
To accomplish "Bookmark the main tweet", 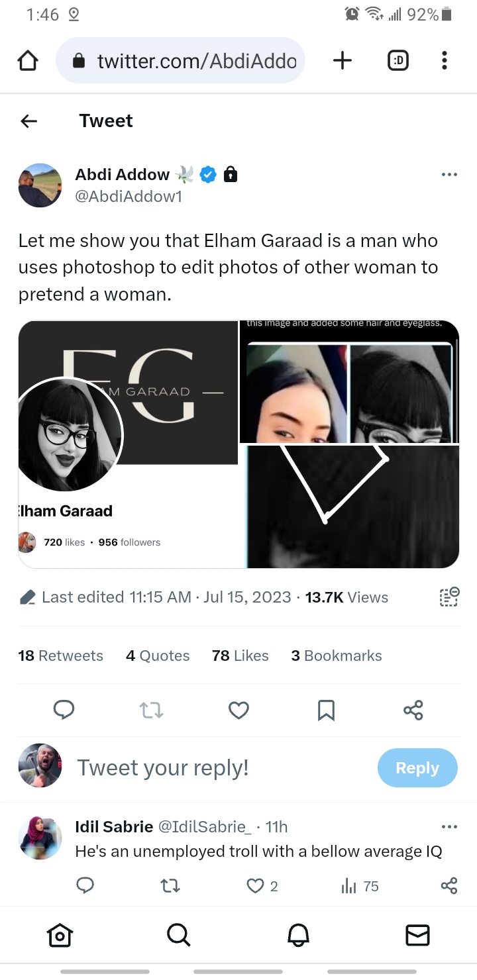I will [326, 710].
